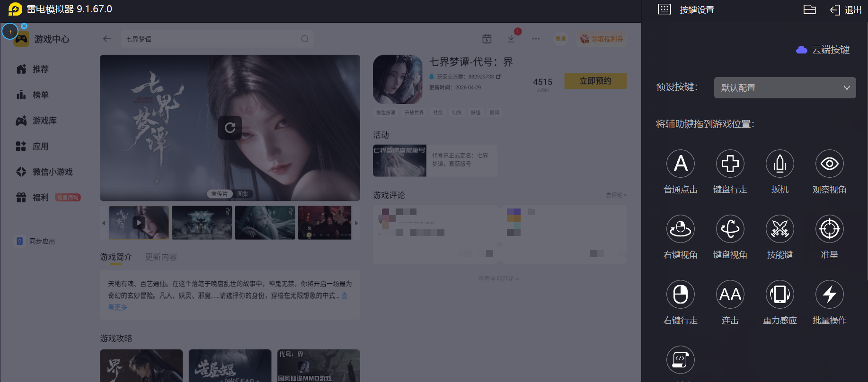
Task: Open 榜单 rankings in sidebar
Action: [33, 95]
